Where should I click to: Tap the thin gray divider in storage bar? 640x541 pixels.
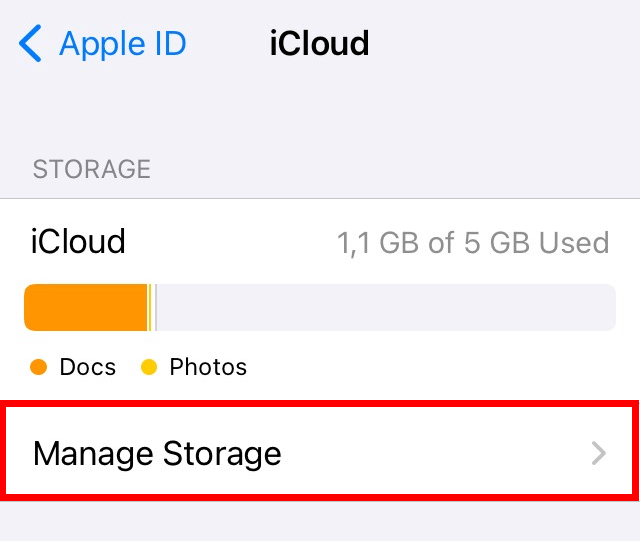156,307
